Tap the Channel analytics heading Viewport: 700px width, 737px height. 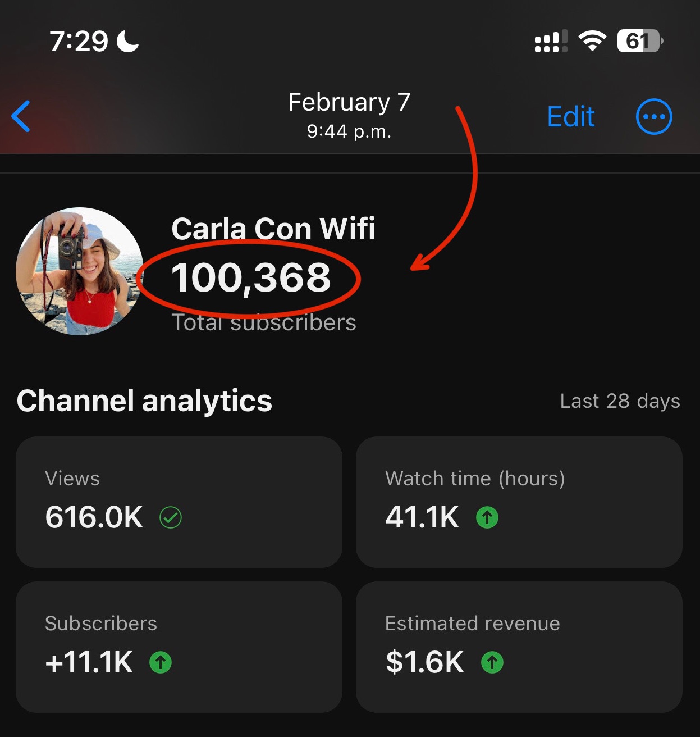pyautogui.click(x=144, y=401)
